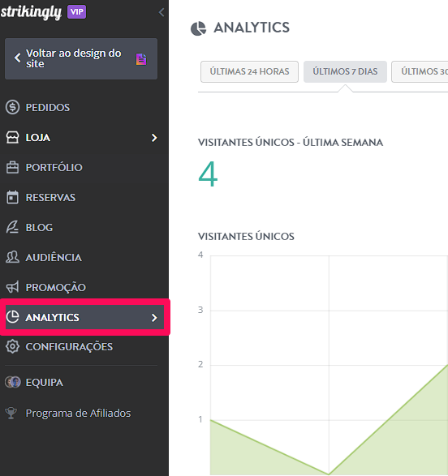
Task: Collapse the sidebar with the left chevron
Action: [162, 12]
